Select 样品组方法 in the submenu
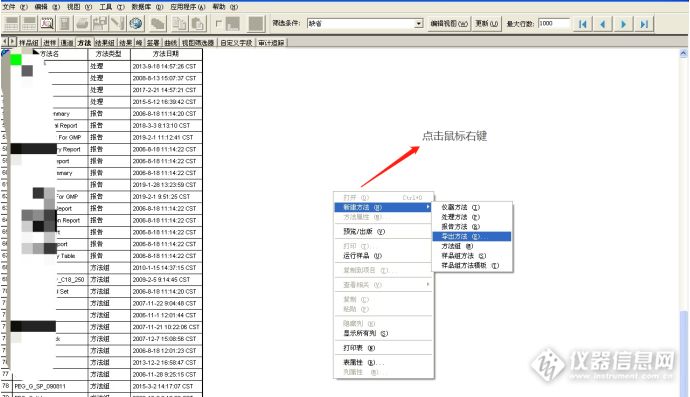This screenshot has width=690, height=397. tap(473, 255)
